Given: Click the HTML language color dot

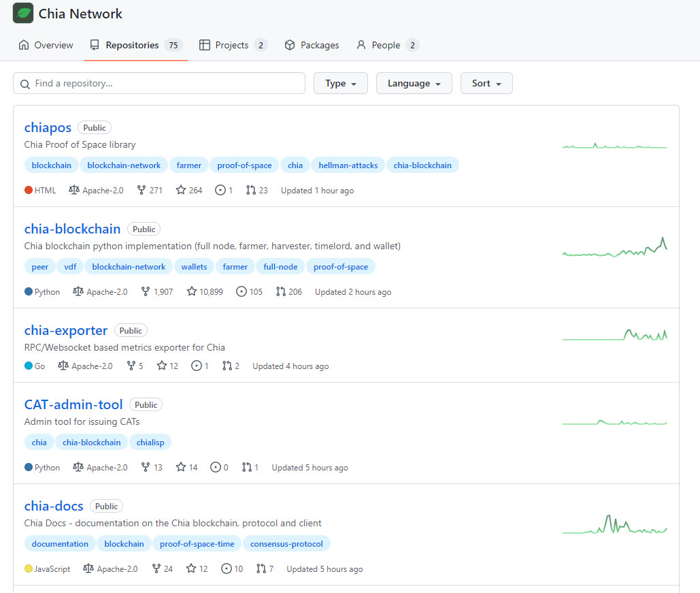Looking at the screenshot, I should (29, 191).
